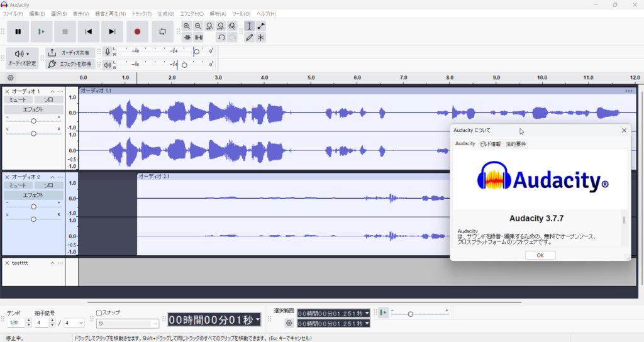Open the エフェクト(C) menu
This screenshot has height=342, width=644.
click(192, 14)
